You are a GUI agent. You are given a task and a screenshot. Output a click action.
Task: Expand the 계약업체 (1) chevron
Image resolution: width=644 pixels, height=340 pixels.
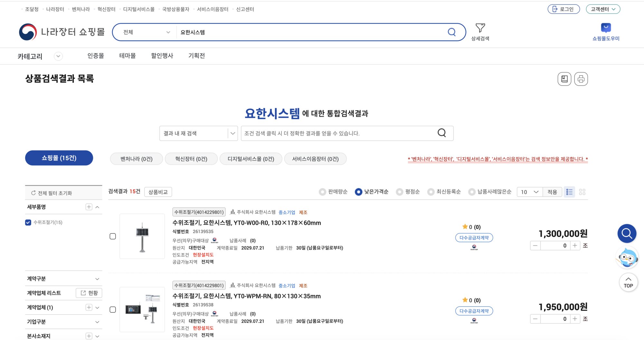[97, 307]
